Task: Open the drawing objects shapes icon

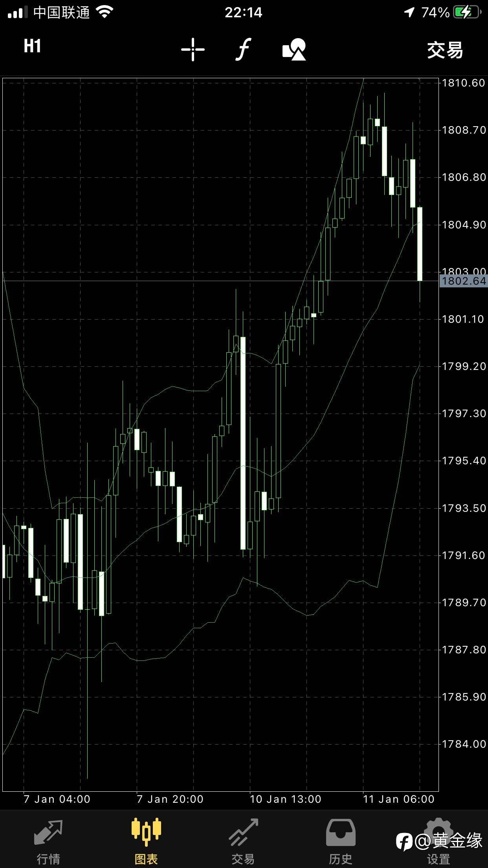Action: point(294,50)
